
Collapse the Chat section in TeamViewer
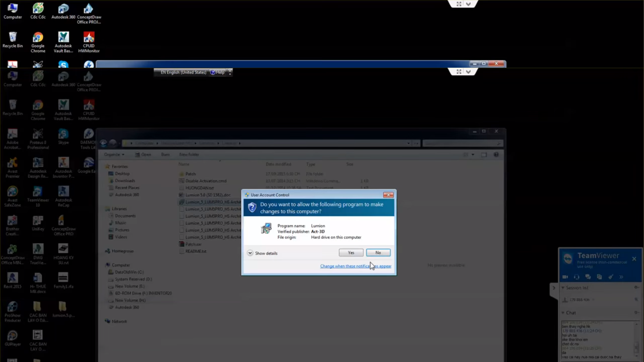coord(563,313)
